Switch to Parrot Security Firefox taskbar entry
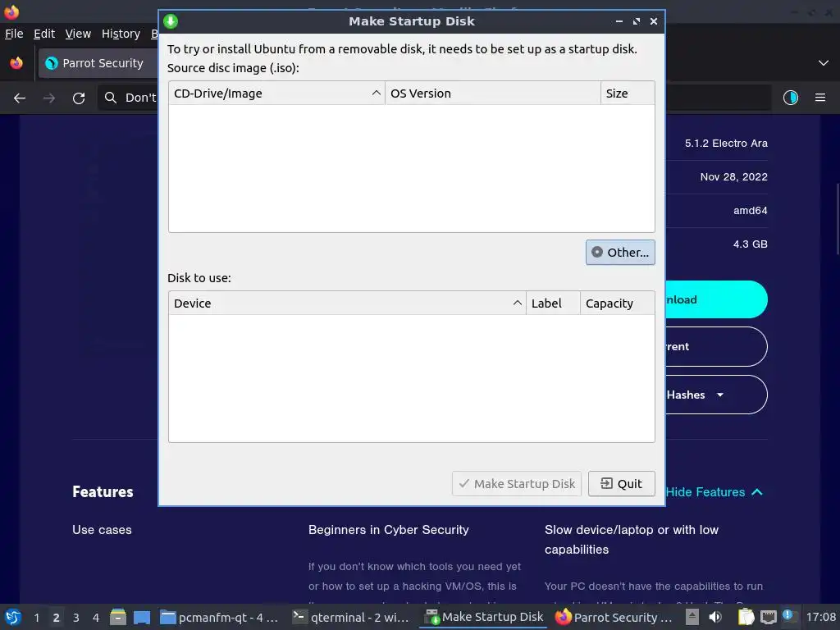 pos(614,618)
